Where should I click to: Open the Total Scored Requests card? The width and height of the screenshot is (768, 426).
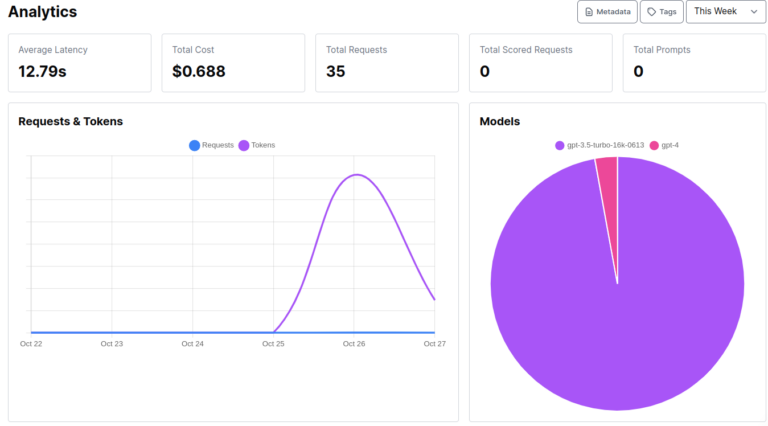click(540, 63)
